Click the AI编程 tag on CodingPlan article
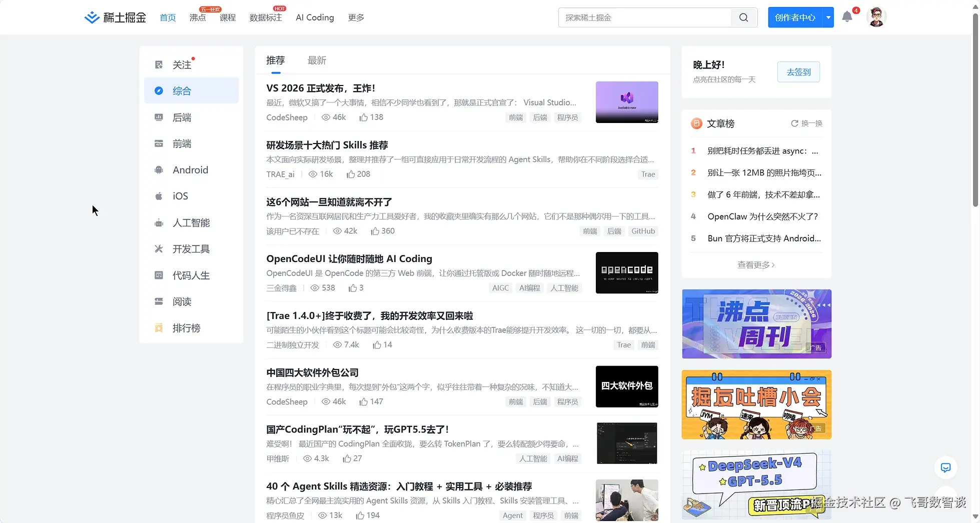Viewport: 980px width, 523px height. [567, 458]
